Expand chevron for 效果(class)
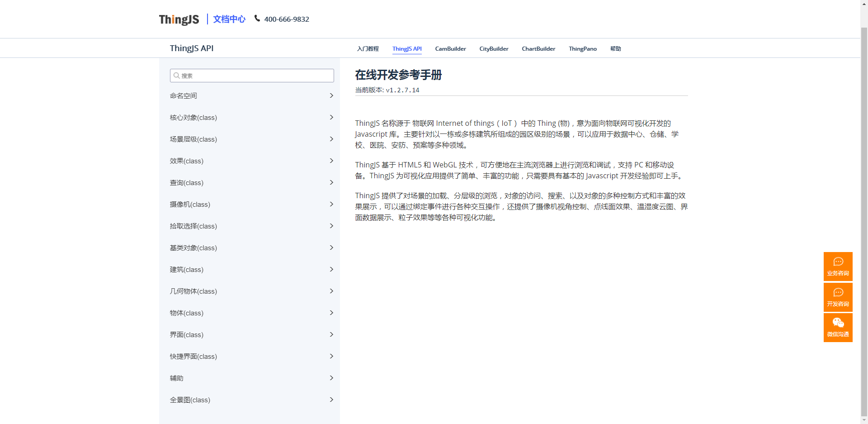Viewport: 868px width, 424px height. tap(331, 161)
